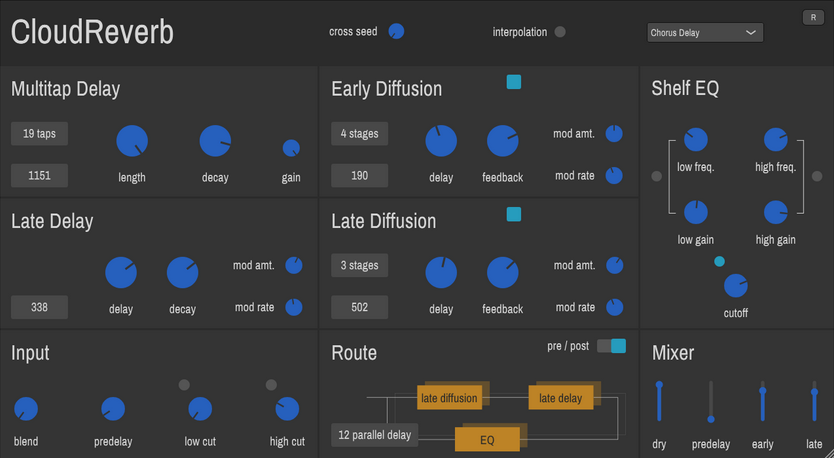The height and width of the screenshot is (458, 834).
Task: Click the Input predelay knob
Action: [x=113, y=409]
